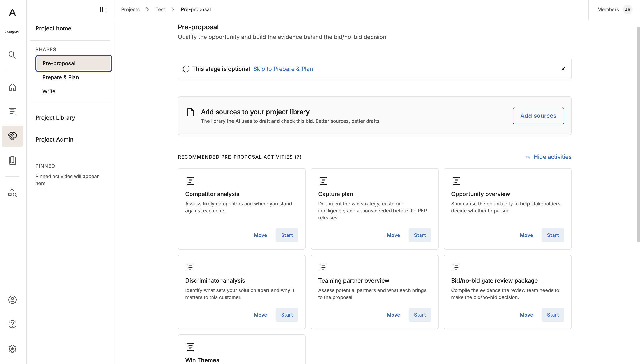Open Project Admin in the sidebar
The height and width of the screenshot is (364, 640).
[x=54, y=140]
